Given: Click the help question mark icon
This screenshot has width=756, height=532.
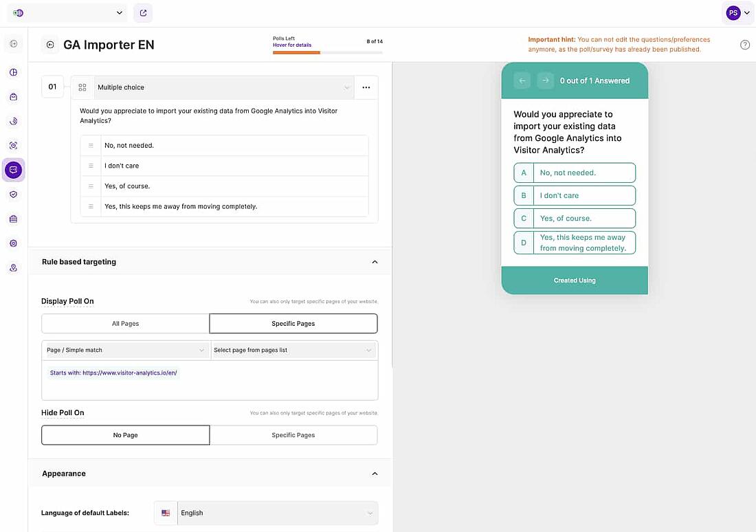Looking at the screenshot, I should coord(745,45).
